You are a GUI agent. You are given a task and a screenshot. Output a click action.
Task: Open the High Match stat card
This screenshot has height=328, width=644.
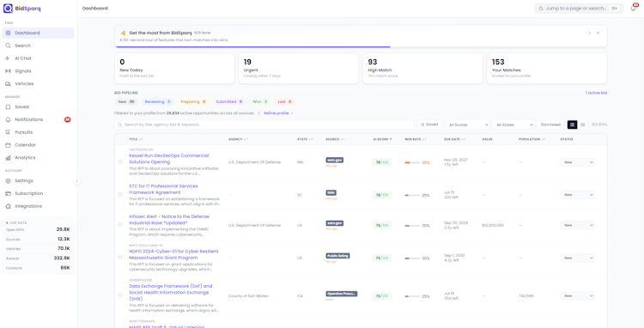422,68
